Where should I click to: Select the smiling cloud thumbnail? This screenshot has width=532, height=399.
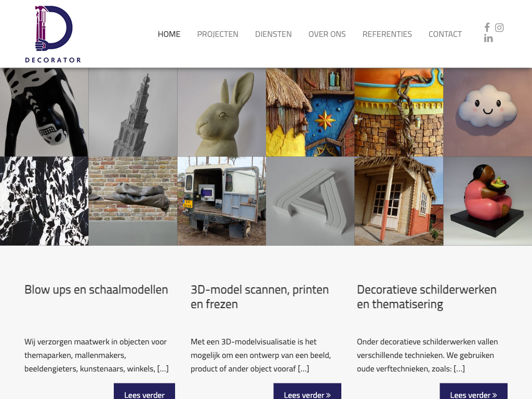487,112
